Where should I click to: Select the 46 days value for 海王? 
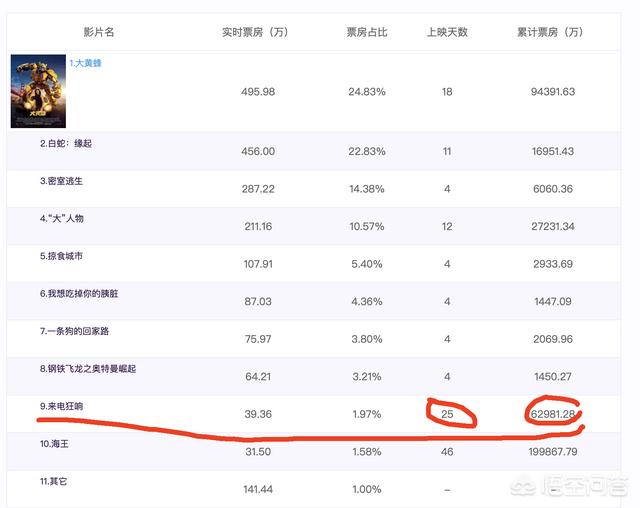tap(447, 452)
